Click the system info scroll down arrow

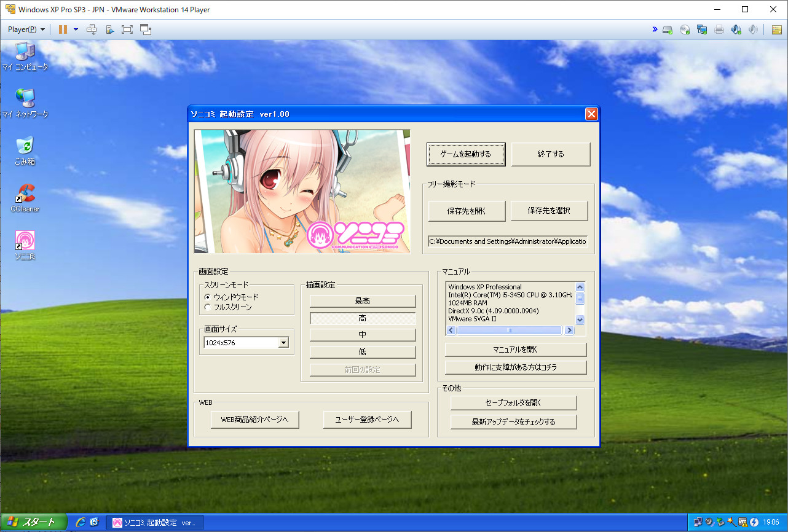tap(580, 320)
